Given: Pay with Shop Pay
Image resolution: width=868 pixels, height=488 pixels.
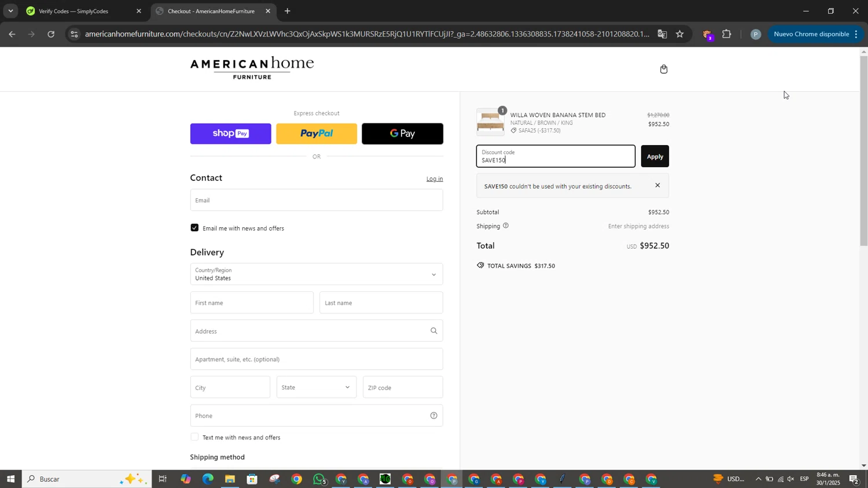Looking at the screenshot, I should click(x=230, y=134).
